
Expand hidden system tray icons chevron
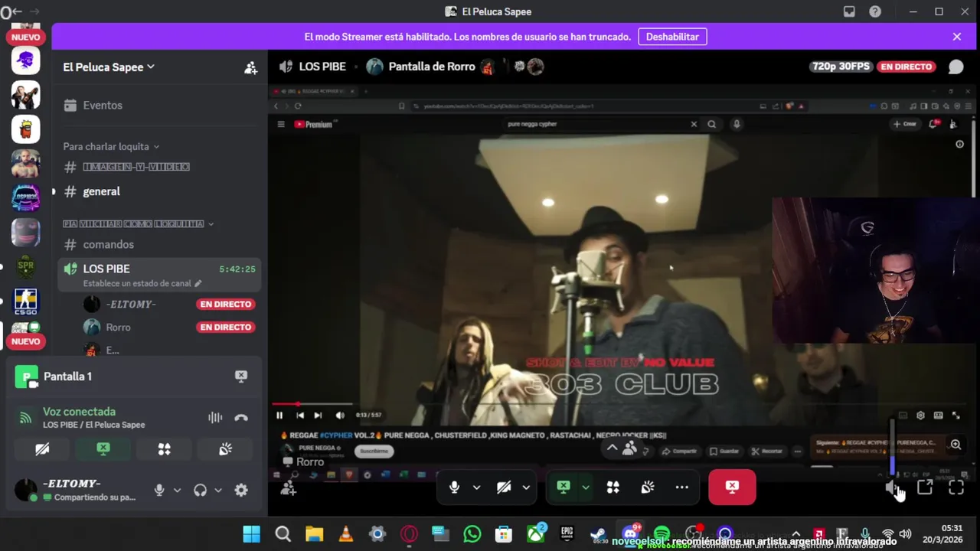[x=796, y=533]
